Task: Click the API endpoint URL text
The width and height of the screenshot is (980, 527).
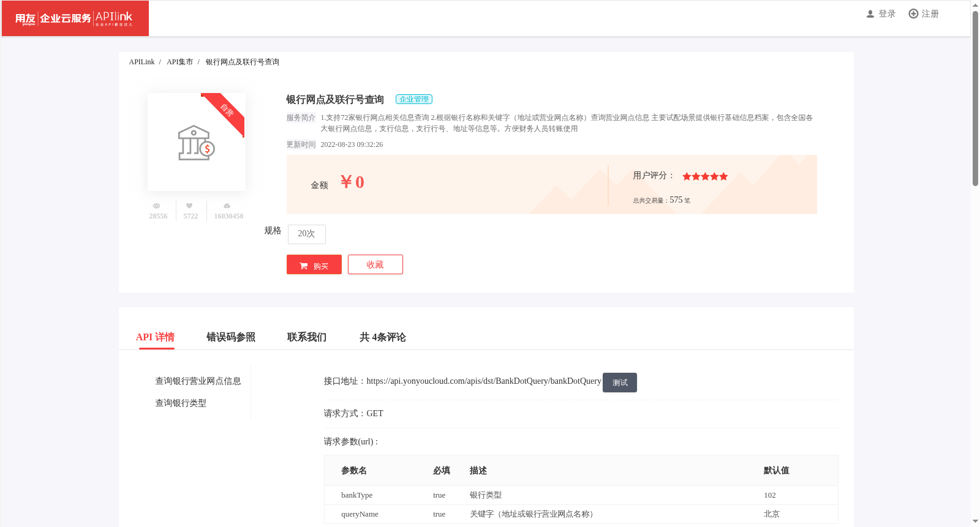Action: tap(484, 381)
